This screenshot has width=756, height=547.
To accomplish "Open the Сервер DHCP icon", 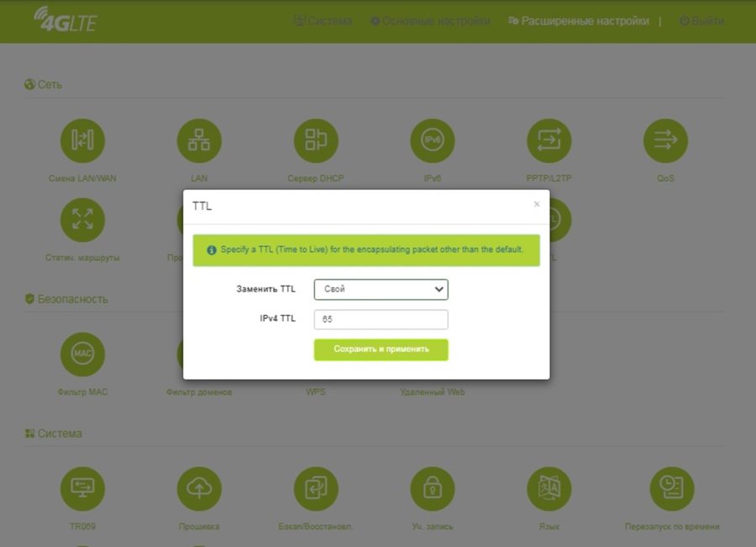I will [x=316, y=141].
